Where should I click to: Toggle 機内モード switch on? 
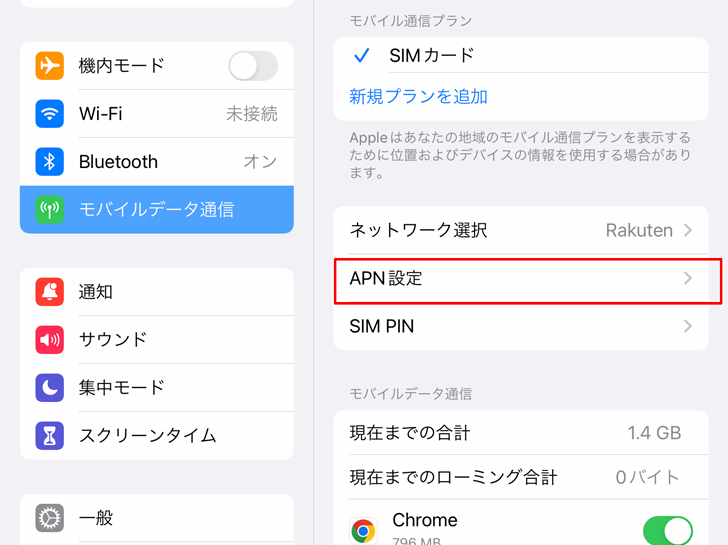(253, 66)
